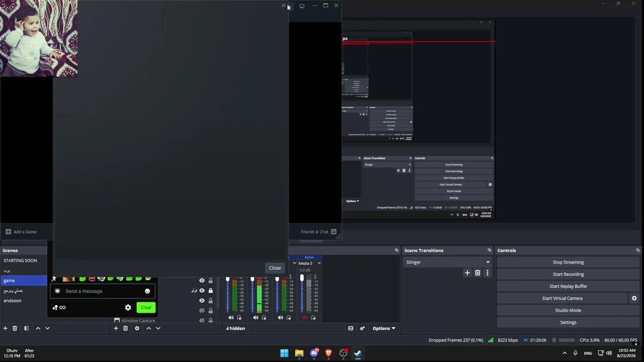Click Start Replay Buffer button
This screenshot has height=362, width=644.
[x=568, y=286]
